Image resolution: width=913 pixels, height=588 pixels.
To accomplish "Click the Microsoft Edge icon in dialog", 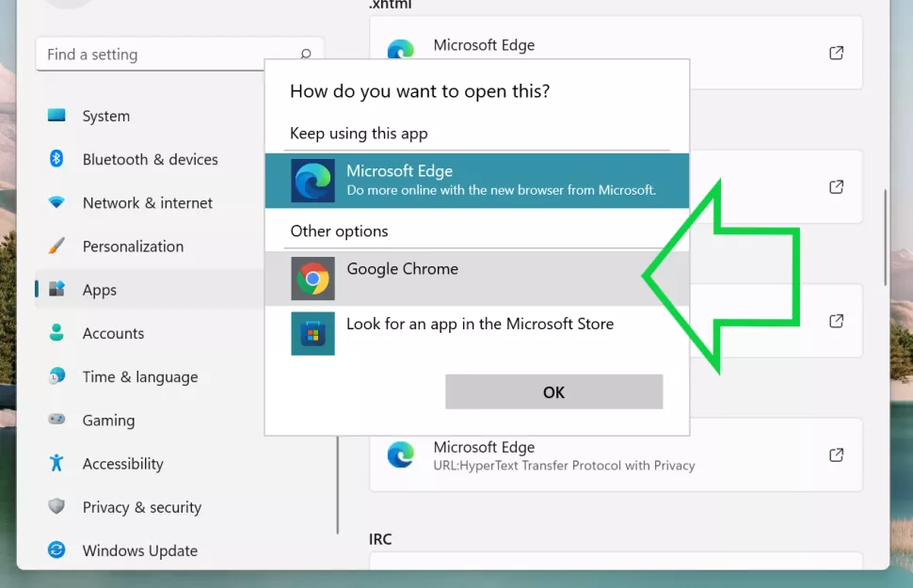I will (x=312, y=181).
